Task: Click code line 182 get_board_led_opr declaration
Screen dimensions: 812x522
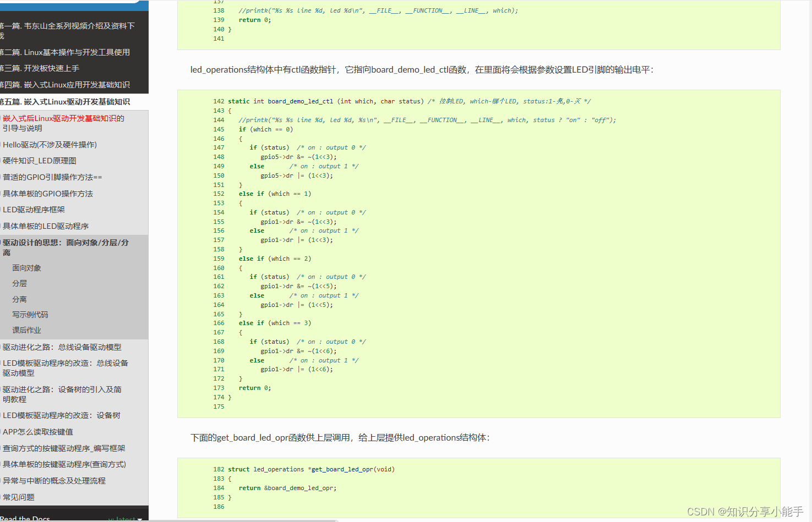Action: coord(311,469)
